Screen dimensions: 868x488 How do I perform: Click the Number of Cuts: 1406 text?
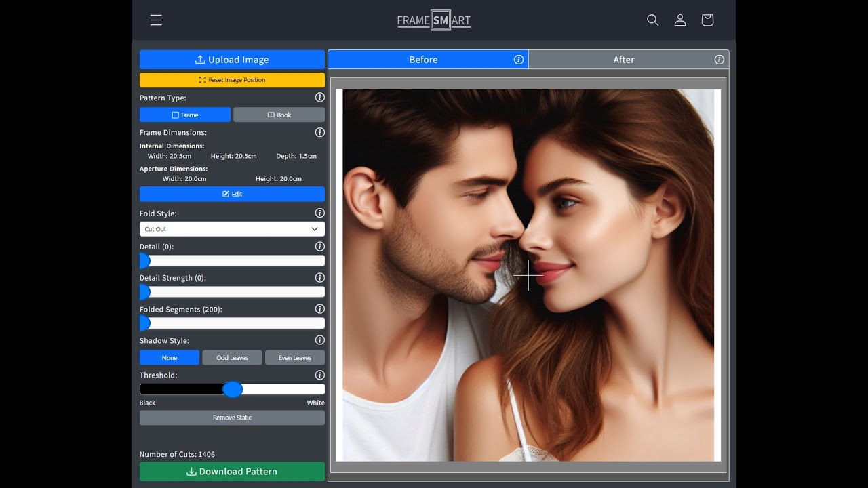177,455
